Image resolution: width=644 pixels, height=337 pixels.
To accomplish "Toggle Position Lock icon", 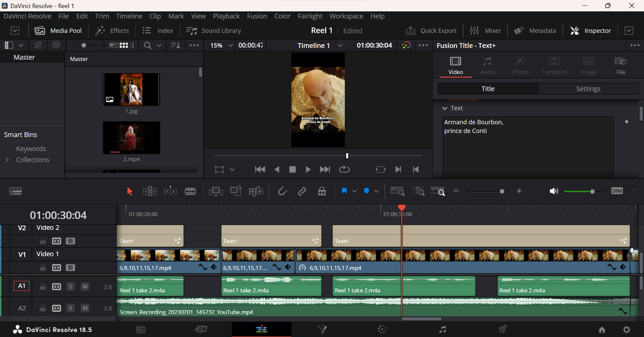I will (322, 191).
